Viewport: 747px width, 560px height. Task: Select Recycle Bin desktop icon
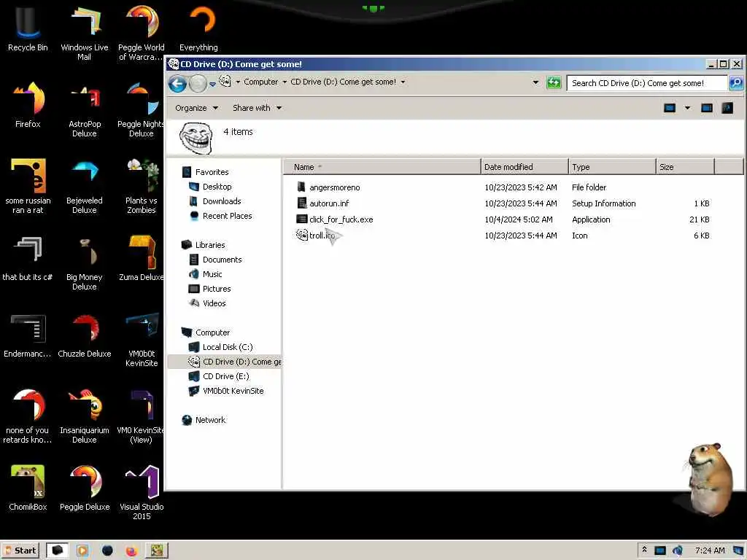[x=28, y=28]
